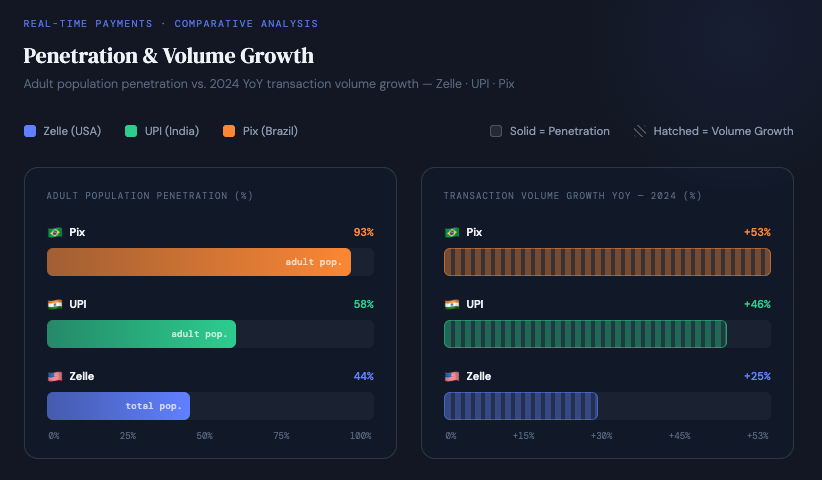This screenshot has height=480, width=822.
Task: Click the +46% UPI growth value
Action: click(758, 304)
